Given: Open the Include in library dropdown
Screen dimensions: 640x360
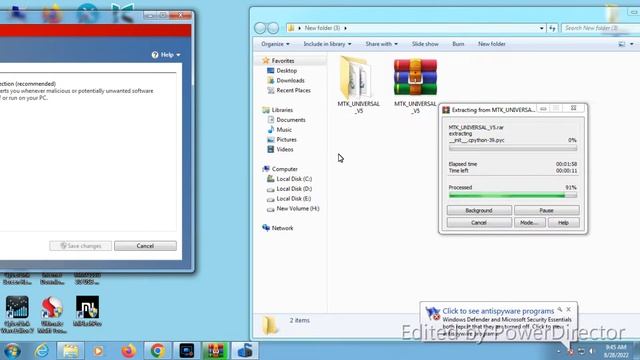Looking at the screenshot, I should point(327,44).
